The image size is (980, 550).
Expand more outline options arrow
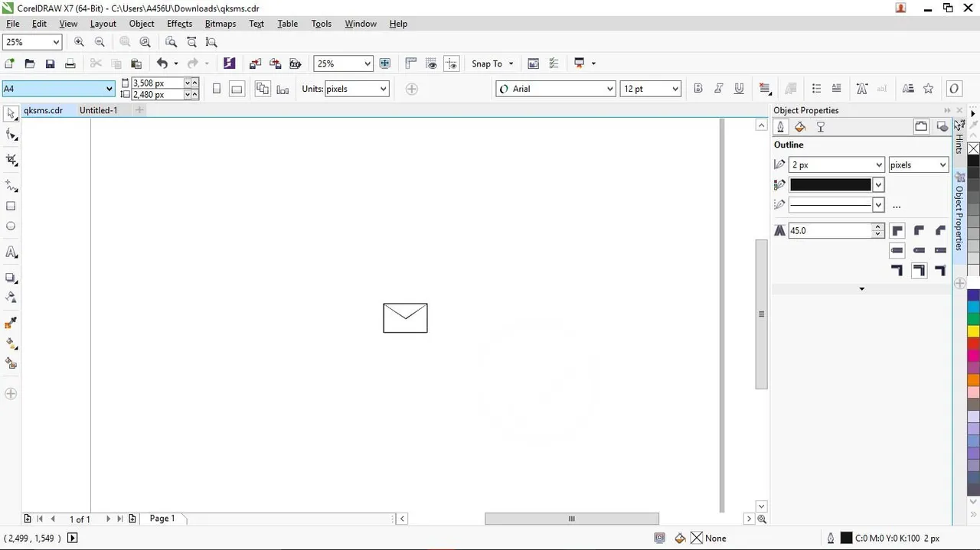point(861,288)
